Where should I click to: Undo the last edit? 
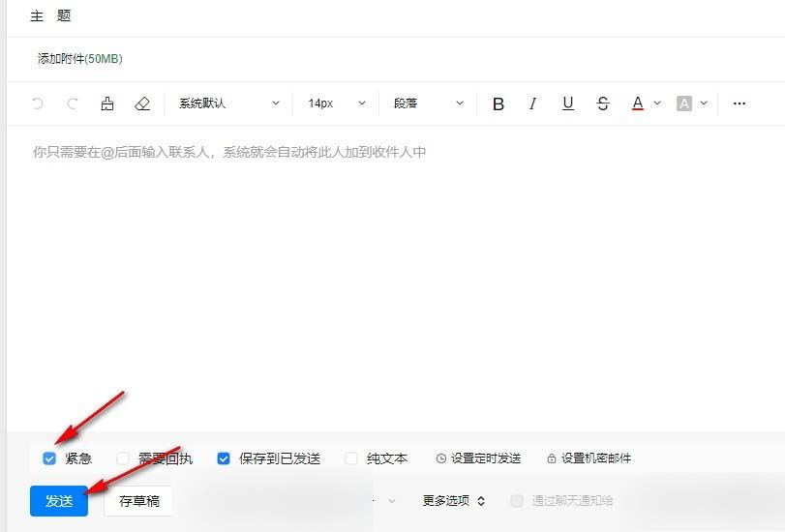38,103
